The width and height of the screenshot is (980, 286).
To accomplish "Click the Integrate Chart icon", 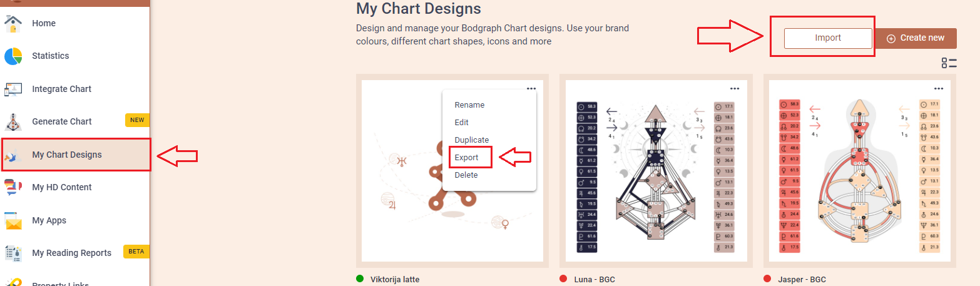I will coord(13,89).
